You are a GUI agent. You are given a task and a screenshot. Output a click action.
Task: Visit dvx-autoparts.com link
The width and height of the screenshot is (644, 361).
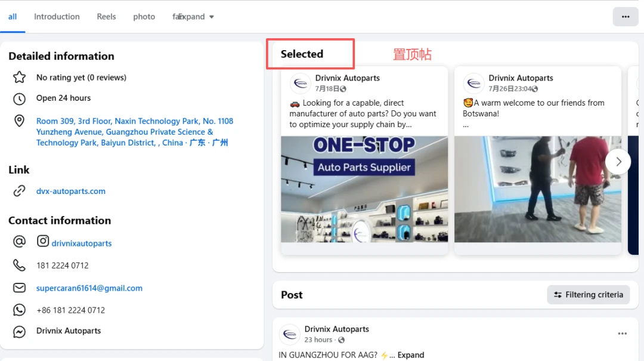[x=70, y=191]
